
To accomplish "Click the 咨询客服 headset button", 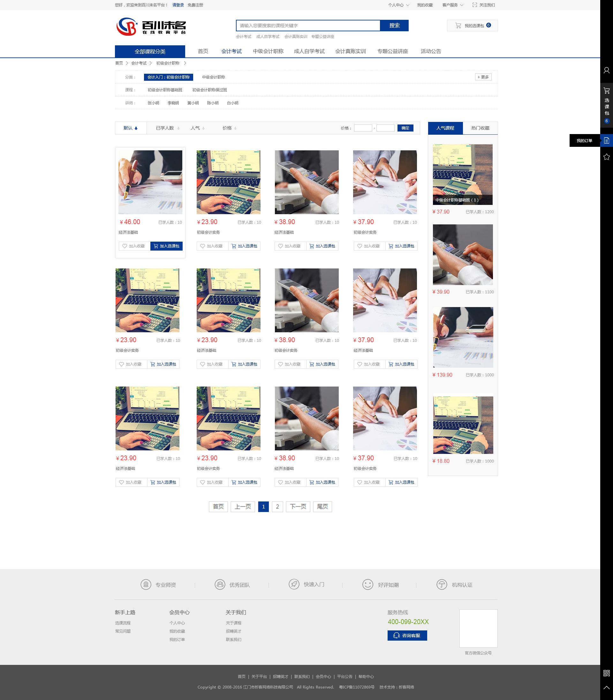I will click(407, 636).
